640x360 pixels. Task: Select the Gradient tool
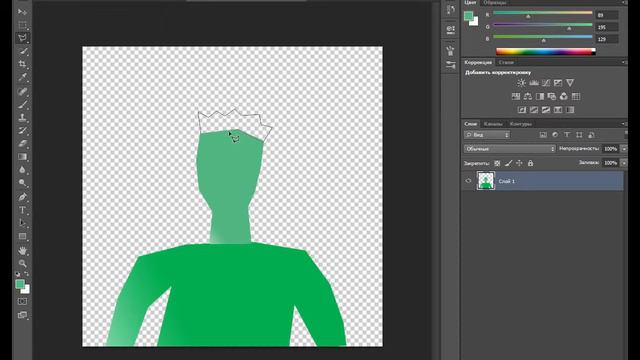click(22, 157)
